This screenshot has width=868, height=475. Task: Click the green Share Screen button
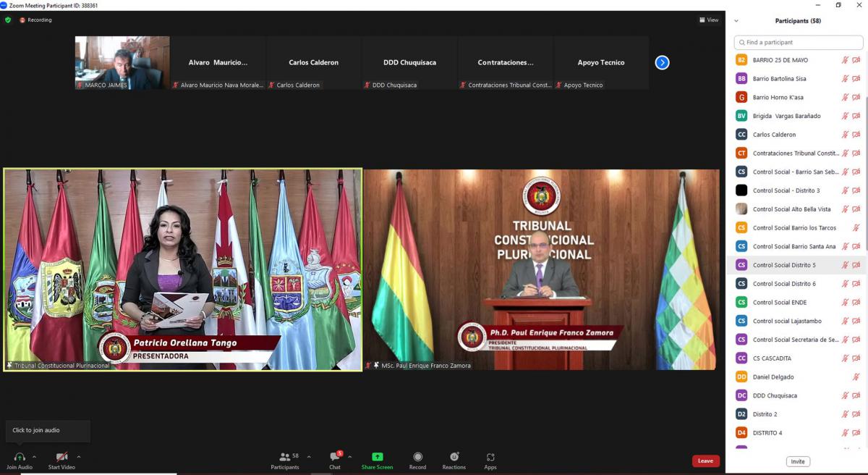(377, 457)
